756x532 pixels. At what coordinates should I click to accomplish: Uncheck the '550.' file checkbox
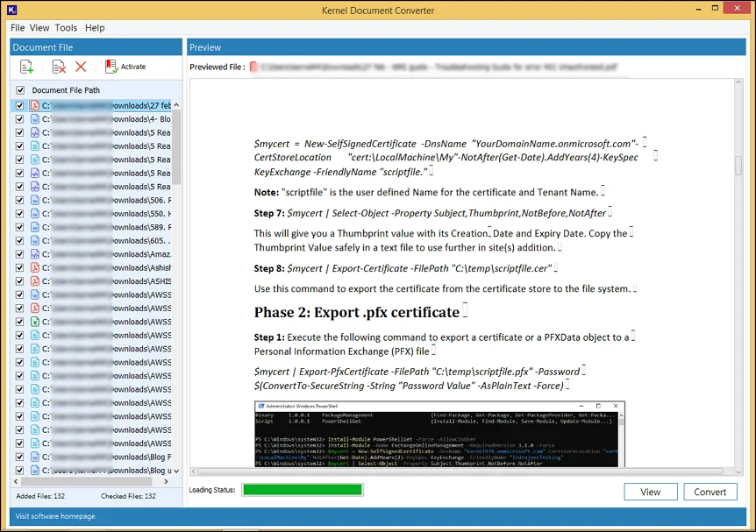click(20, 213)
